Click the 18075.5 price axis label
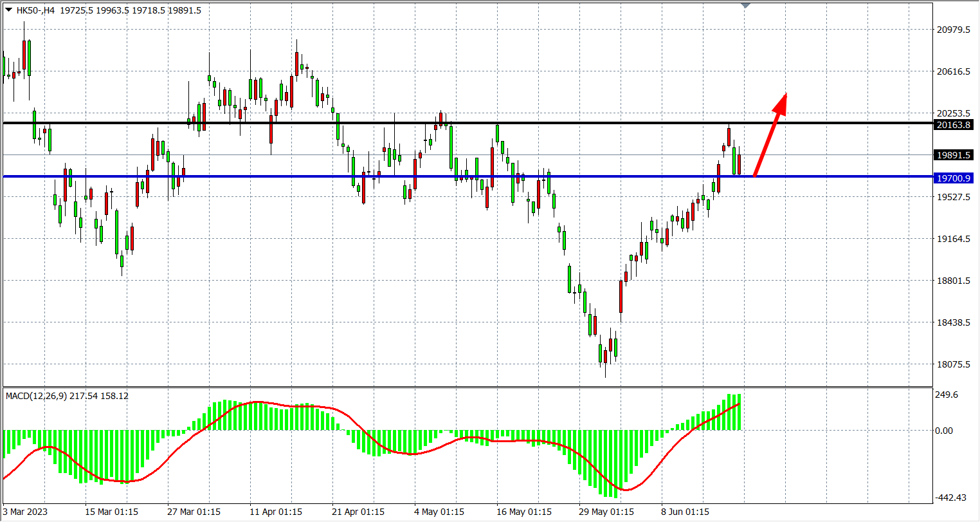Viewport: 980px width, 522px height. click(x=953, y=364)
